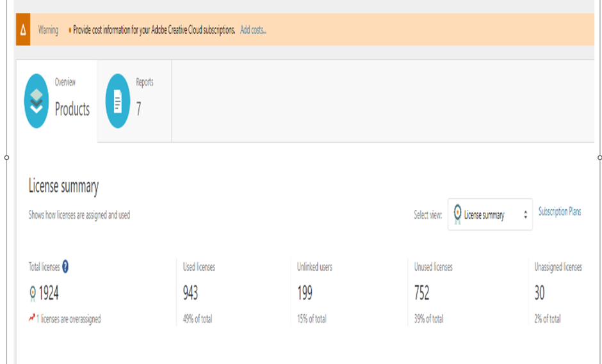Screen dimensions: 602x364
Task: Open the Subscription Plans link
Action: point(559,211)
